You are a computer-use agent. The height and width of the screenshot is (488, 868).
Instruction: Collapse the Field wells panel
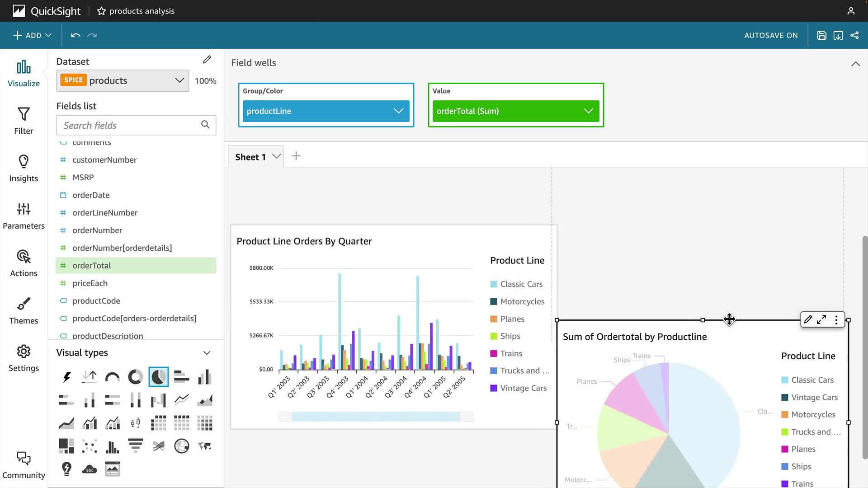[855, 64]
